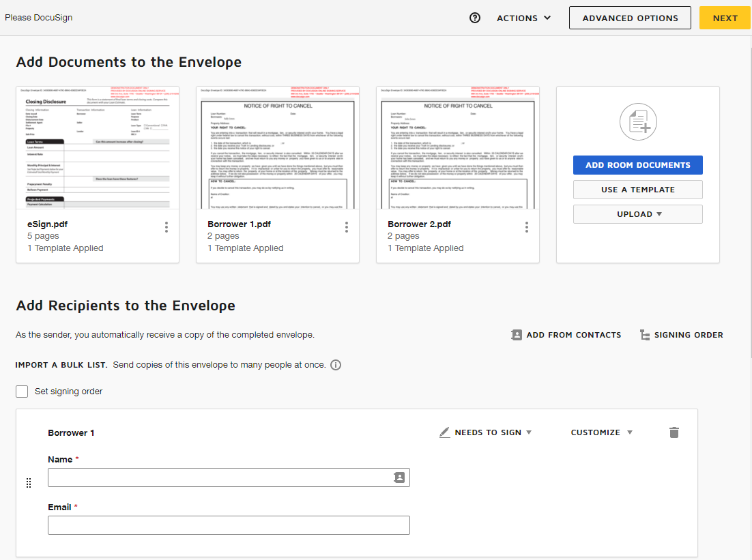Delete the Borrower 1 recipient with trash icon
The width and height of the screenshot is (752, 560).
click(x=674, y=432)
